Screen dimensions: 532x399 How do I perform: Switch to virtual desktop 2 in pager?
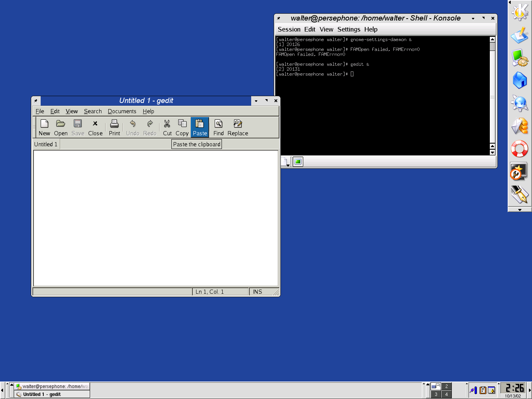[x=446, y=386]
